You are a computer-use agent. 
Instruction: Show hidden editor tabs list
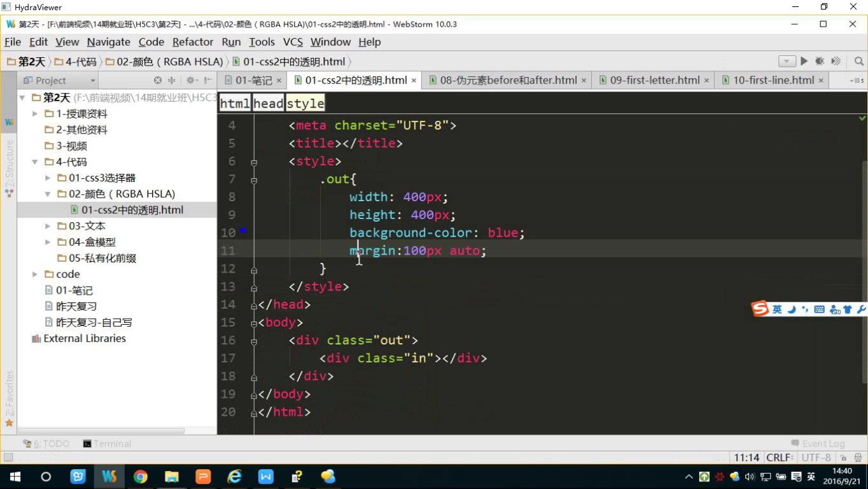[857, 81]
